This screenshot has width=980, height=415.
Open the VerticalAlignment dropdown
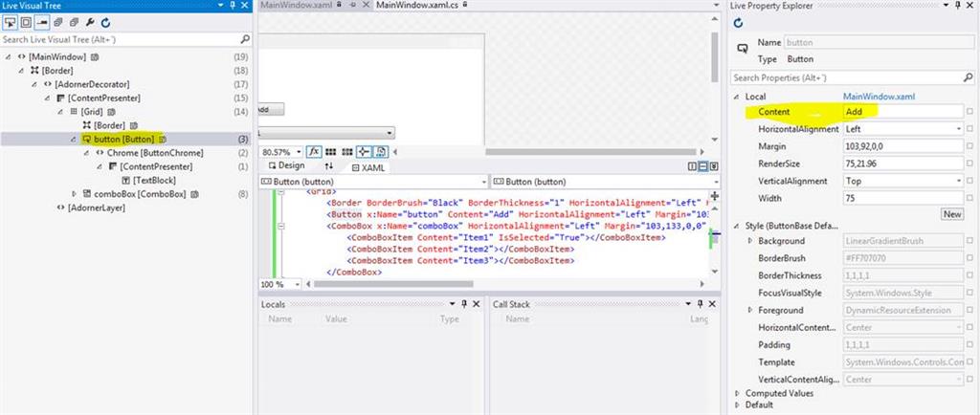point(959,181)
